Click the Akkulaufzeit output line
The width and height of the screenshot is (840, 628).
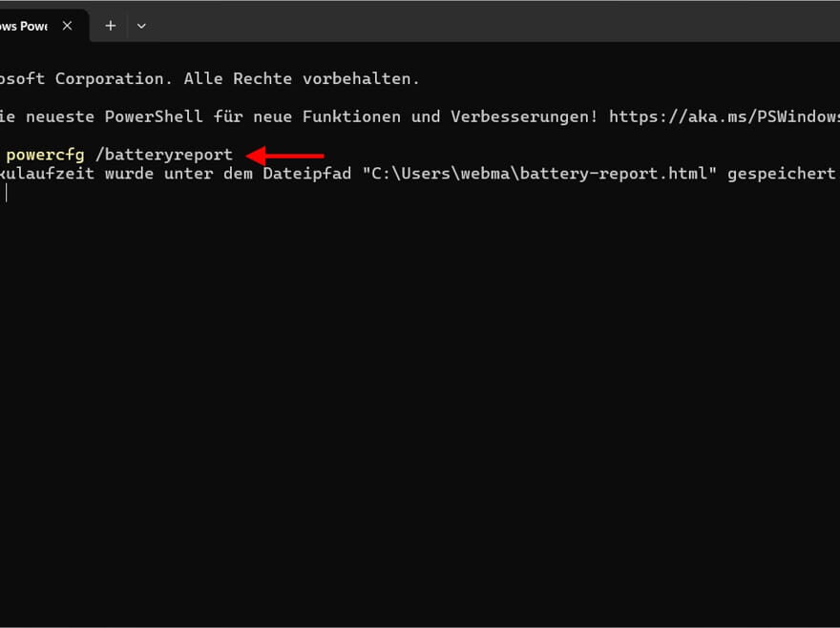pos(57,173)
